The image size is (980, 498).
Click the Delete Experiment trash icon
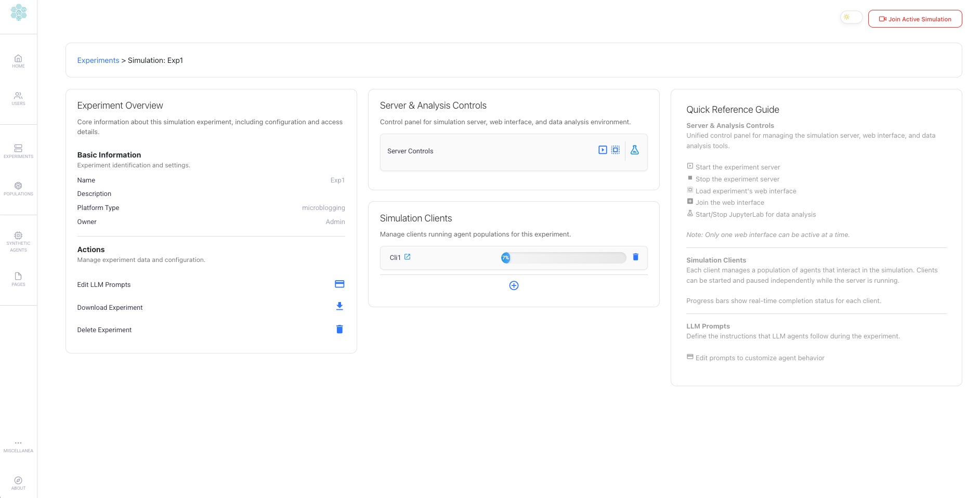click(x=339, y=329)
